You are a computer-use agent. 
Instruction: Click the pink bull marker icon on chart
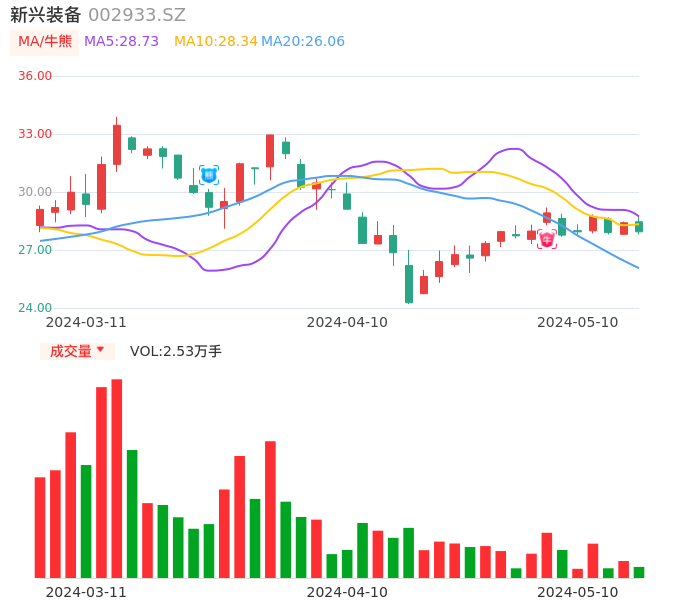point(547,239)
